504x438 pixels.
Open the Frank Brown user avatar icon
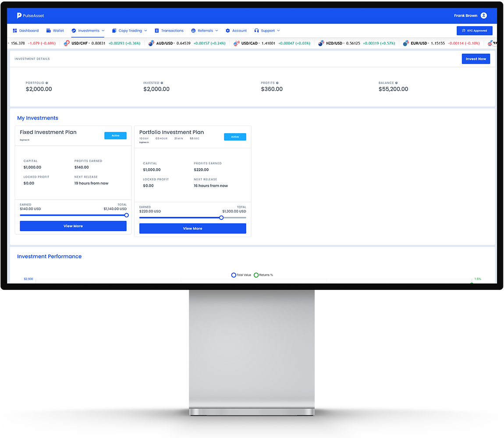(x=483, y=16)
